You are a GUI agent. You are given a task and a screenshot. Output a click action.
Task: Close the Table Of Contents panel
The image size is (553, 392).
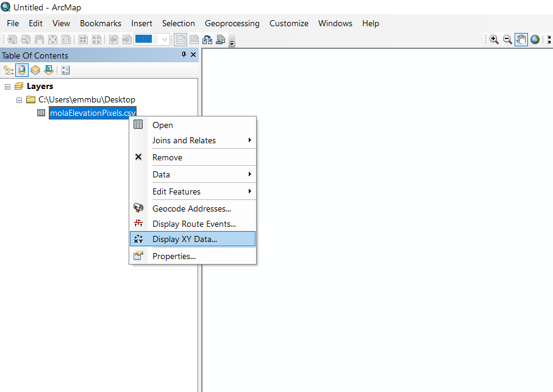point(193,55)
